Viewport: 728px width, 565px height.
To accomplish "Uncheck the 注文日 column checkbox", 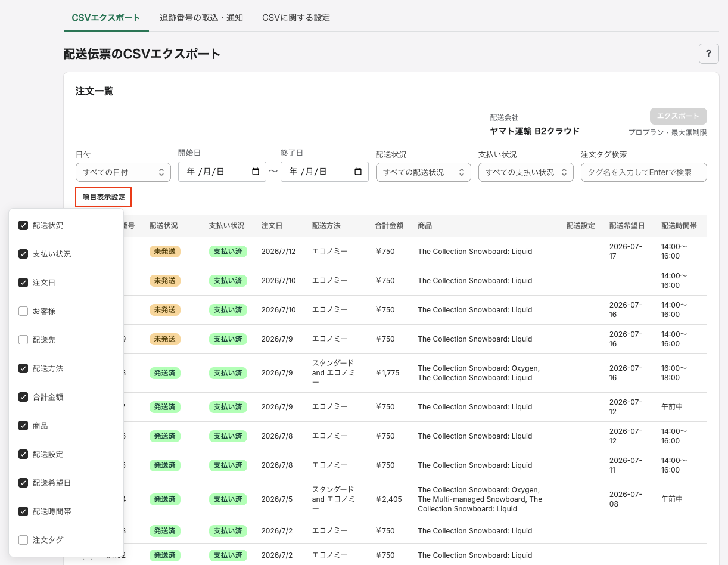I will (x=23, y=282).
